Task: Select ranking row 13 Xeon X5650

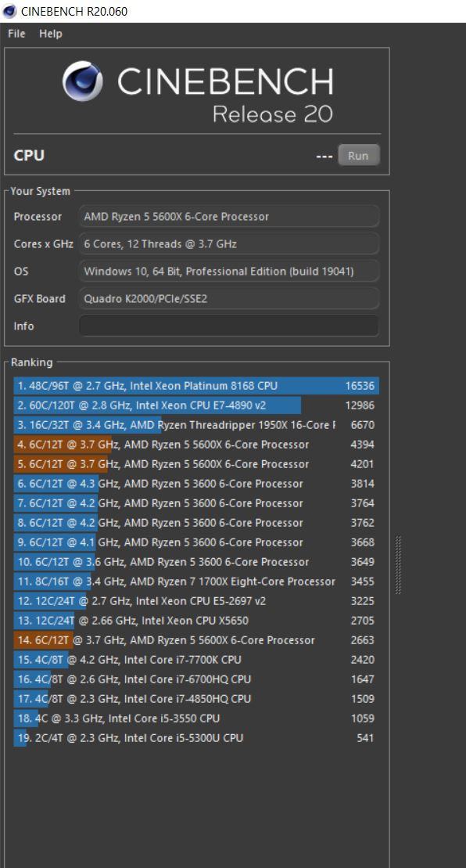Action: tap(196, 621)
